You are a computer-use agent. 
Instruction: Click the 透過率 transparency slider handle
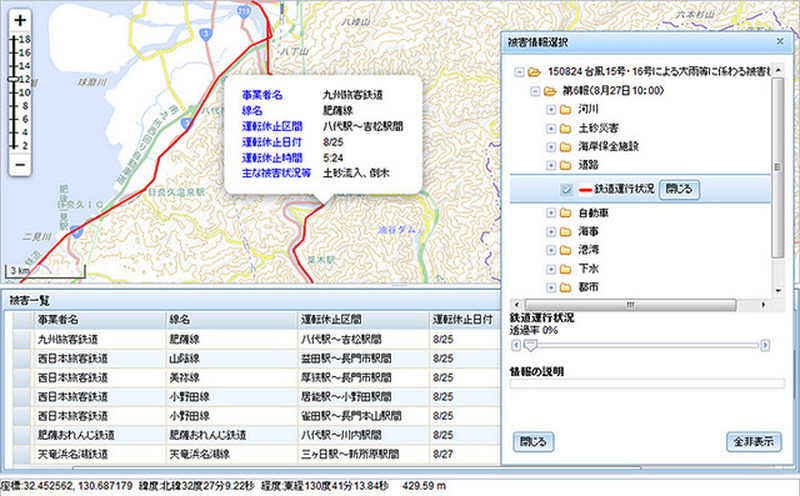531,345
